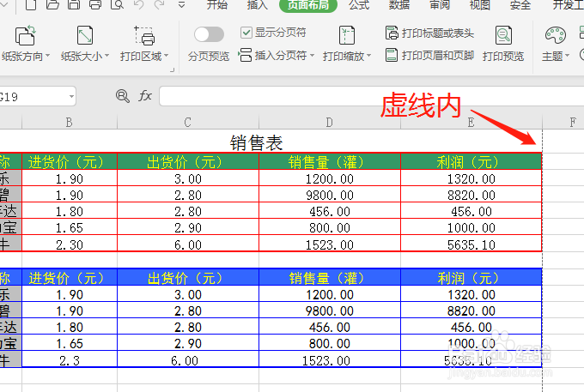The width and height of the screenshot is (584, 392).
Task: Click the fx Insert Function icon
Action: (145, 96)
